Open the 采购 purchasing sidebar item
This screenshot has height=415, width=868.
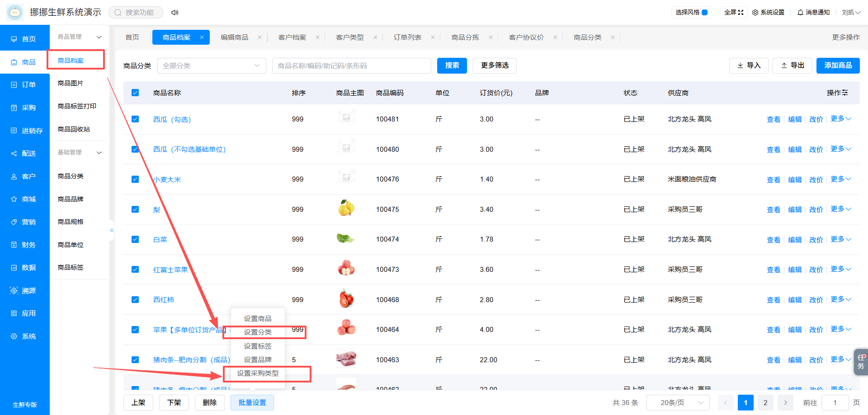tap(25, 108)
